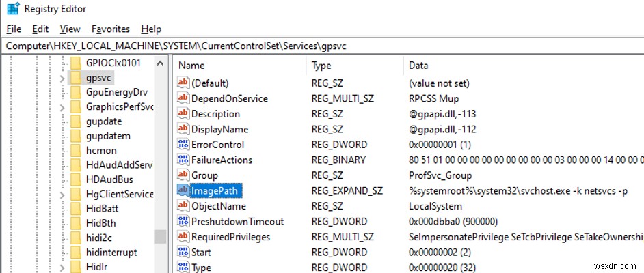
Task: Click the REG_BINARY type cell
Action: (338, 160)
